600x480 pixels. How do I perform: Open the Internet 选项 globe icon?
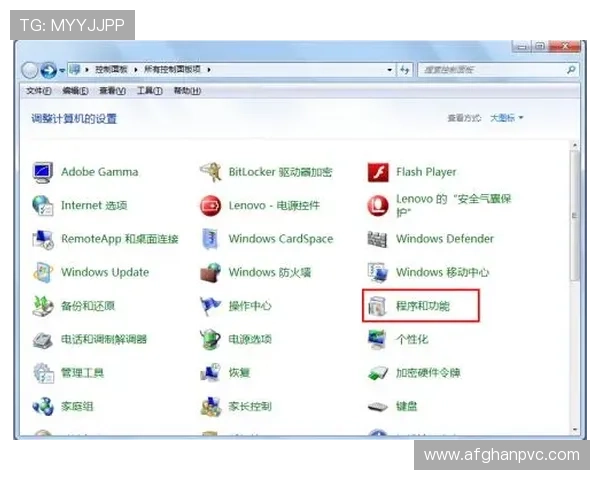pyautogui.click(x=42, y=206)
